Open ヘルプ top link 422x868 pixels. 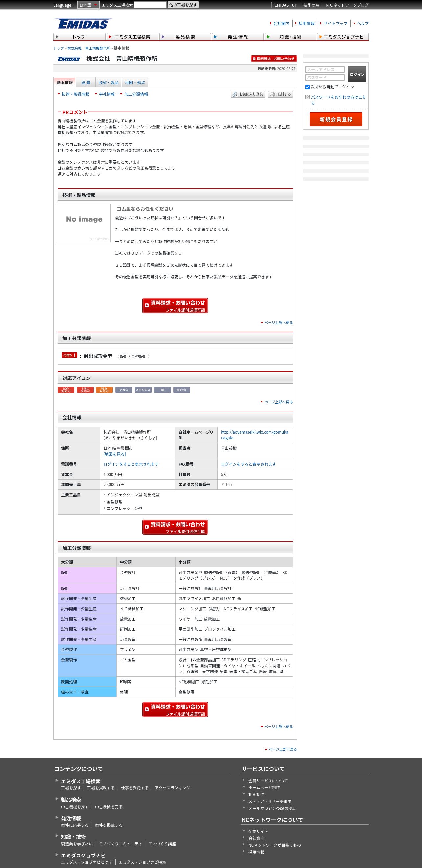pyautogui.click(x=363, y=24)
